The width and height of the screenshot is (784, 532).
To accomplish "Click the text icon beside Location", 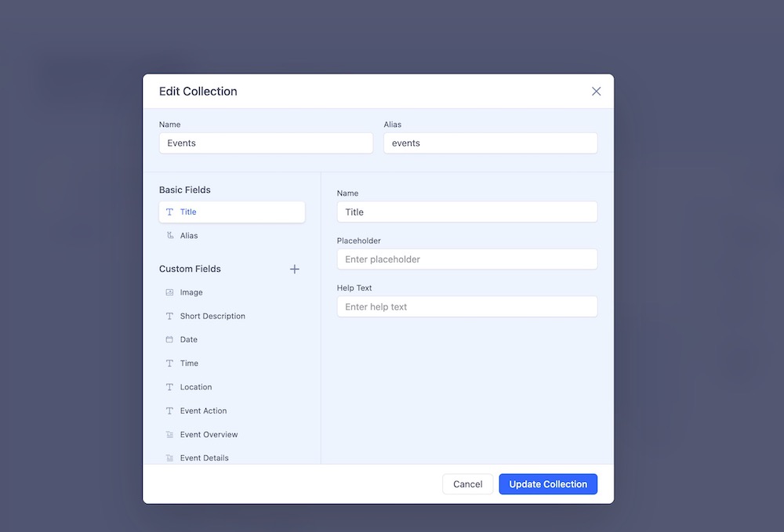I will point(169,387).
